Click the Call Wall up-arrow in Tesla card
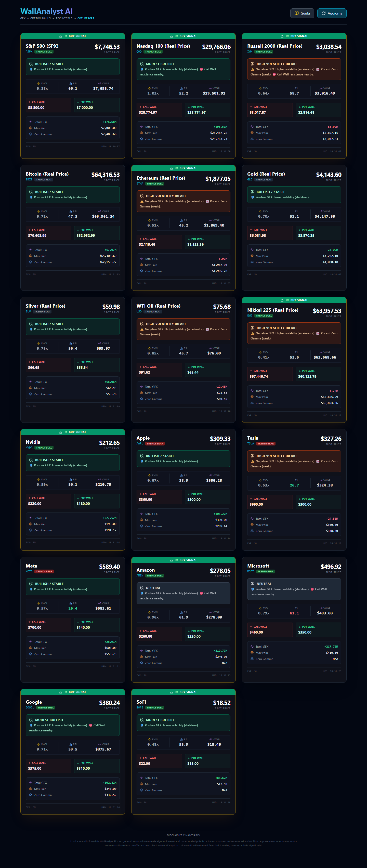The height and width of the screenshot is (868, 367). click(x=251, y=499)
